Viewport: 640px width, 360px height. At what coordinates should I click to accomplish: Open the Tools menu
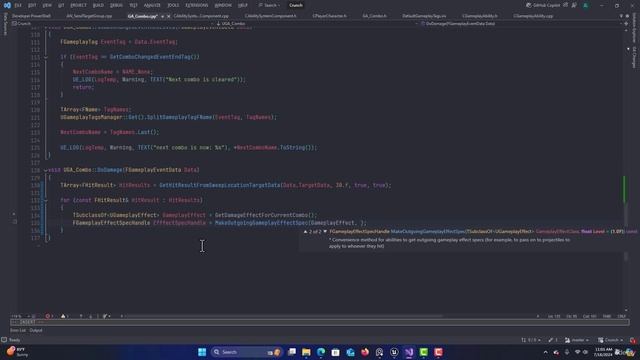pos(173,5)
